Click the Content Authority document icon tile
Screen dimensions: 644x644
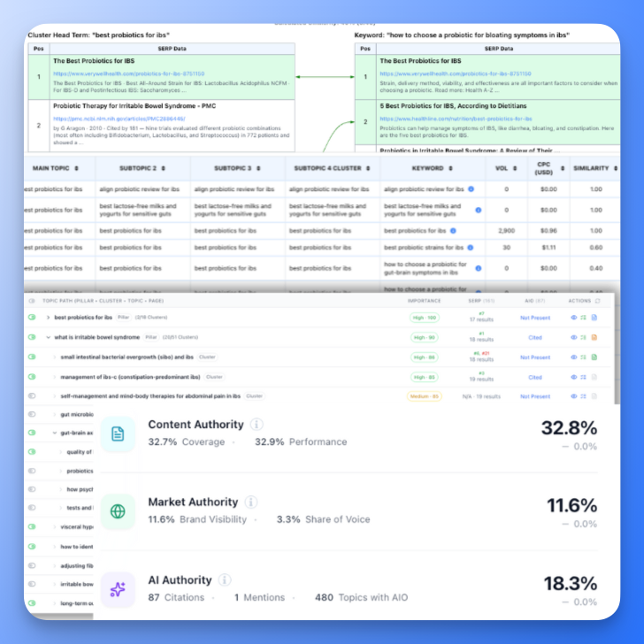118,433
